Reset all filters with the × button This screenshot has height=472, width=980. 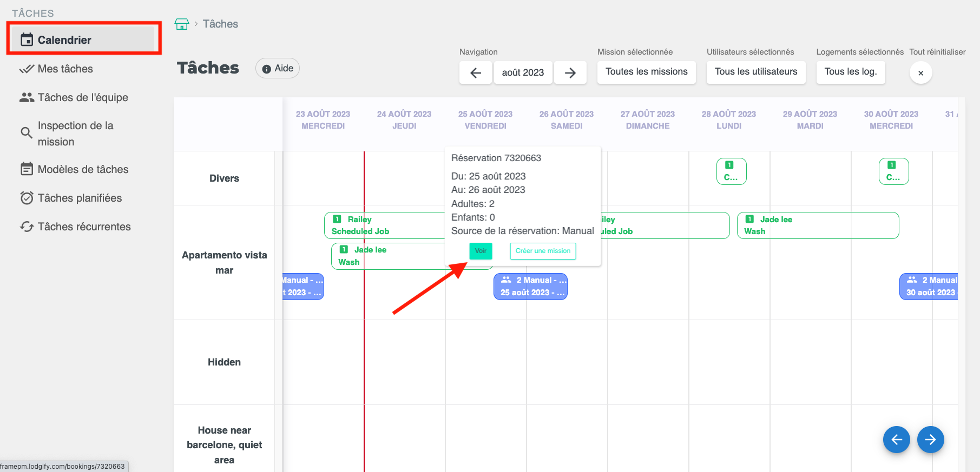(920, 73)
